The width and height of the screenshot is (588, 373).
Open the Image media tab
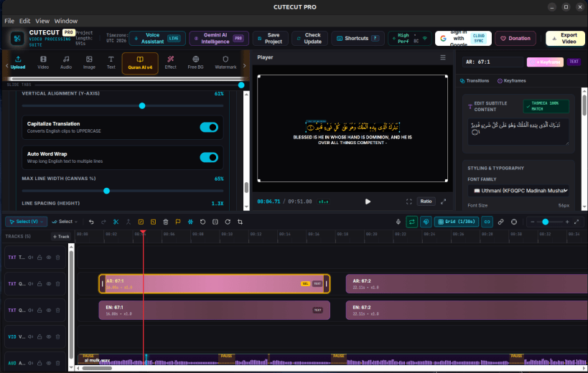point(89,62)
